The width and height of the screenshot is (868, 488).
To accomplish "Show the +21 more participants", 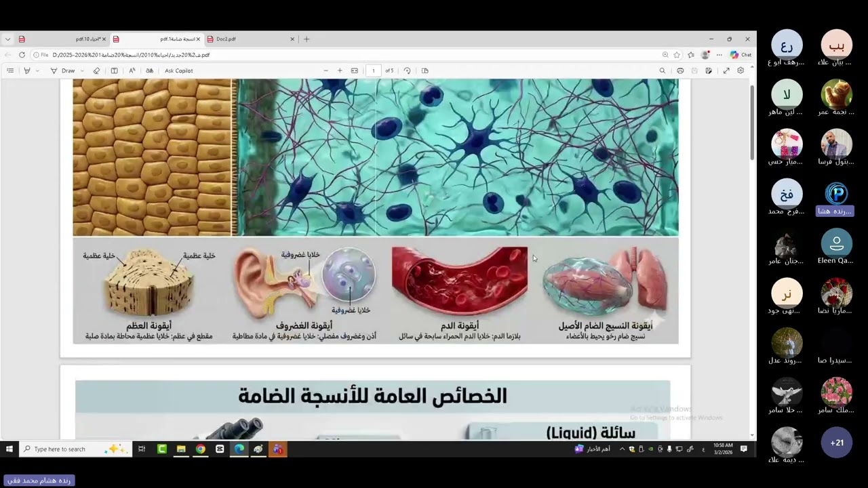I will [837, 443].
